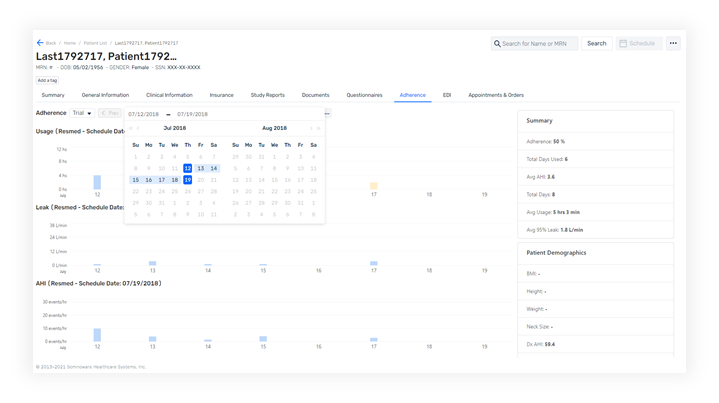Screen dimensions: 719x403
Task: Click the Search button
Action: (x=597, y=43)
